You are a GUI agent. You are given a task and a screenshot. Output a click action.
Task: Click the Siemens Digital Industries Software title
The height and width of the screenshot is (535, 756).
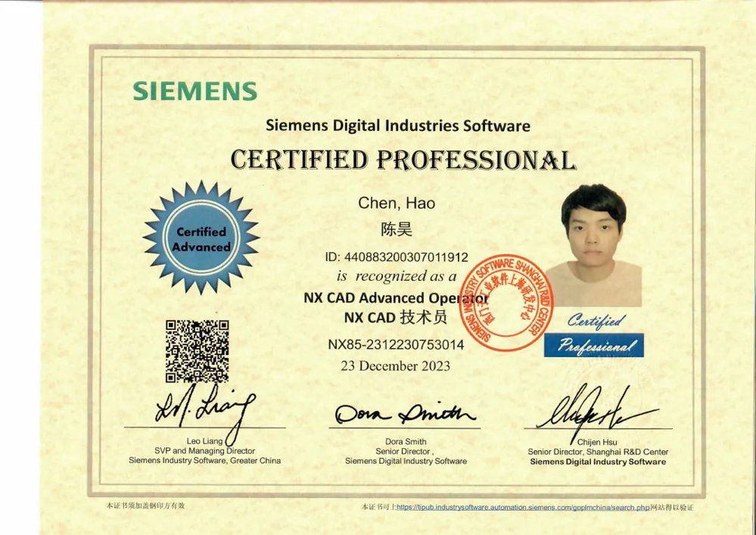click(x=397, y=126)
